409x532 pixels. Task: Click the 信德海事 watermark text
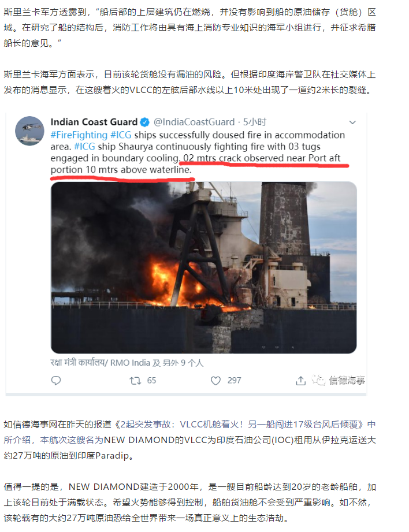click(347, 381)
